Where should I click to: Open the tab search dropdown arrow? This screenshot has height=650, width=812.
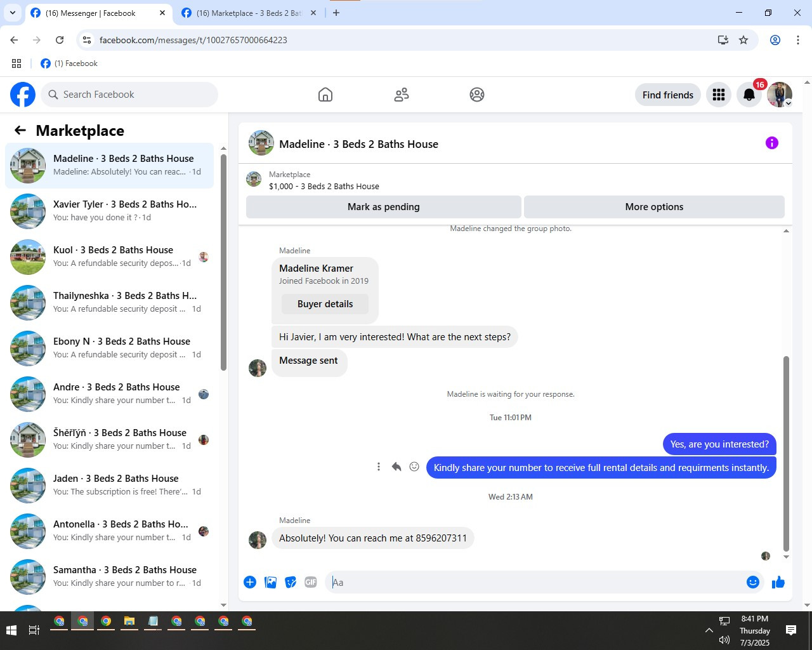coord(12,13)
